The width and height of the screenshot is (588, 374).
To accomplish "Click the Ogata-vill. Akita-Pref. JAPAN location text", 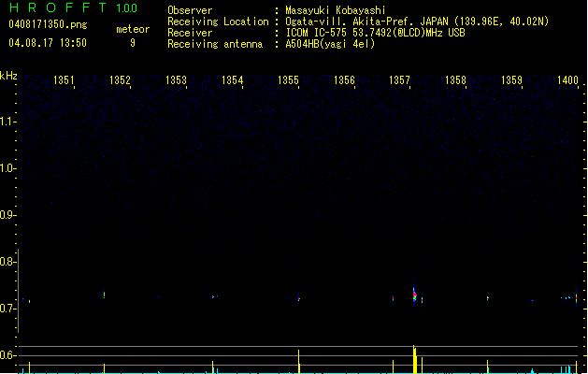I will click(417, 22).
